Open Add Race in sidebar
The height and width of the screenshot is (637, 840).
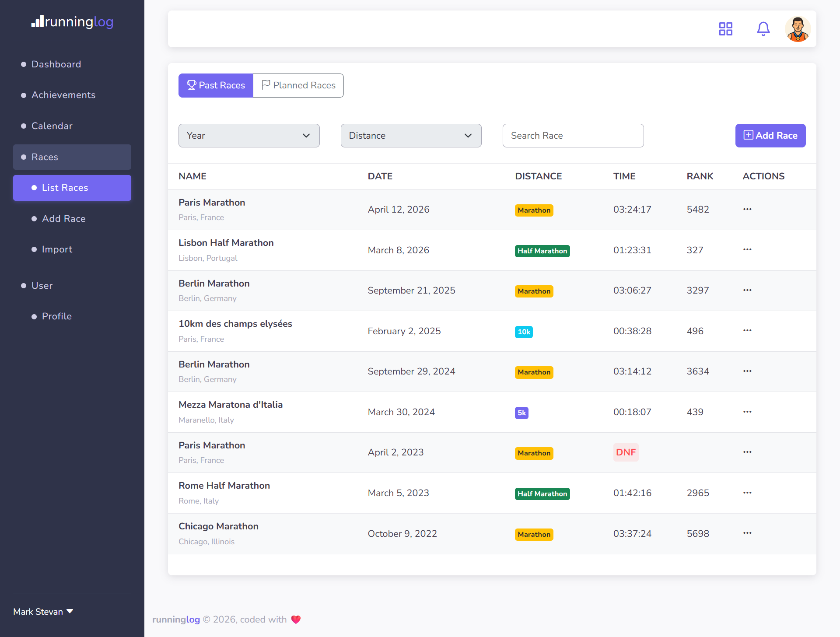[x=72, y=219]
